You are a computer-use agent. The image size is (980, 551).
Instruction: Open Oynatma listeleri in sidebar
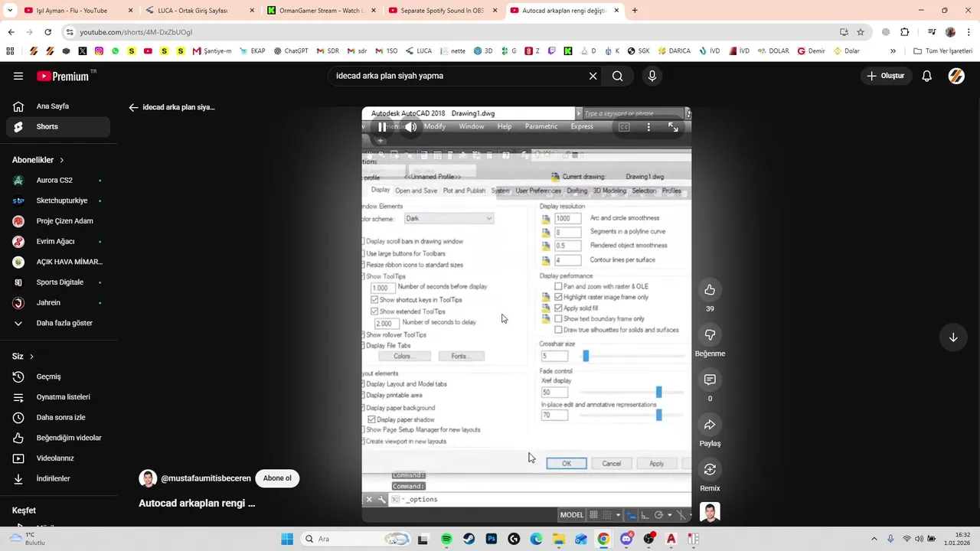point(58,397)
